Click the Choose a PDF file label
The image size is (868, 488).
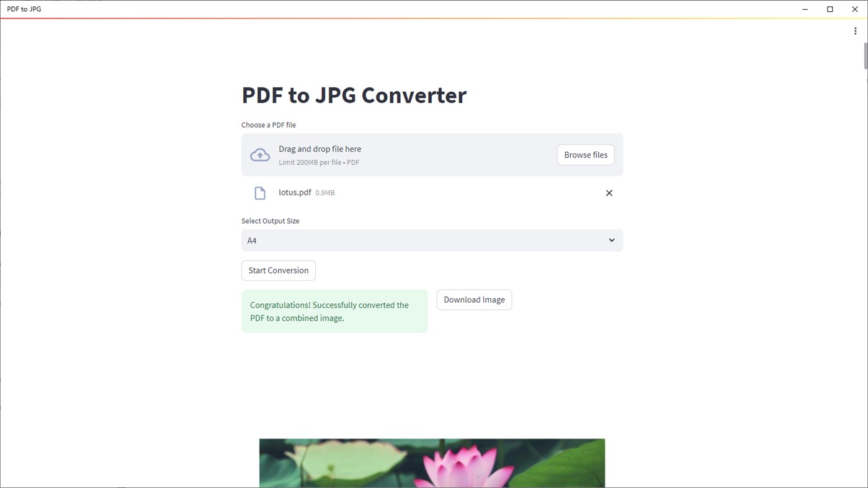[268, 125]
